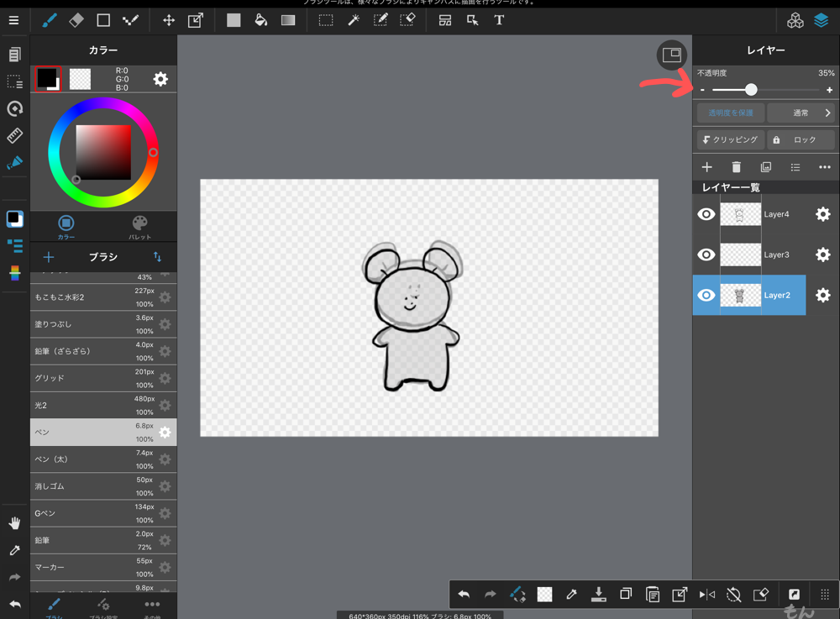Open Layer3 settings gear
The width and height of the screenshot is (840, 619).
pos(823,254)
